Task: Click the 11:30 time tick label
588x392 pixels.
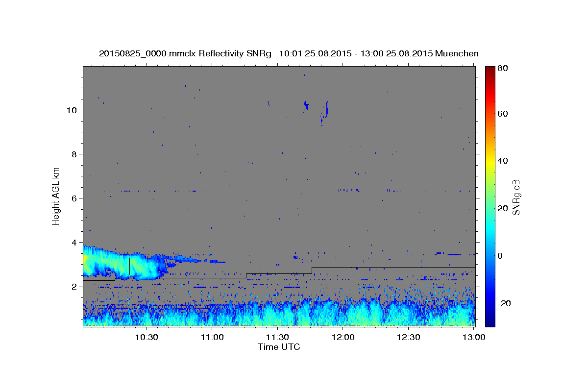Action: tap(277, 338)
